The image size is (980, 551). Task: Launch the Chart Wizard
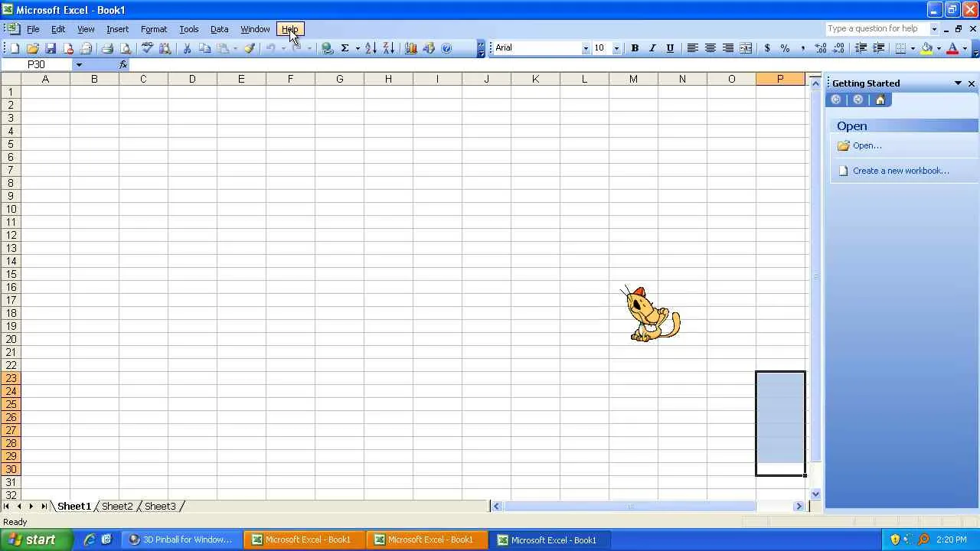(411, 48)
